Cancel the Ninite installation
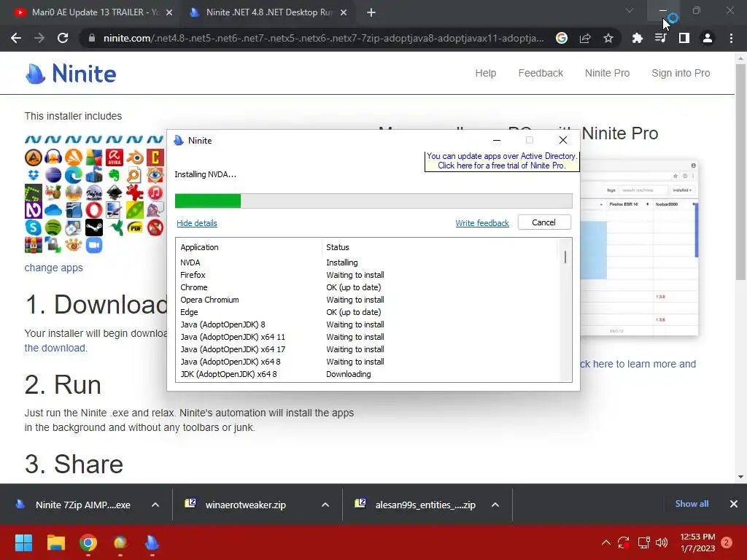Image resolution: width=747 pixels, height=560 pixels. (544, 222)
